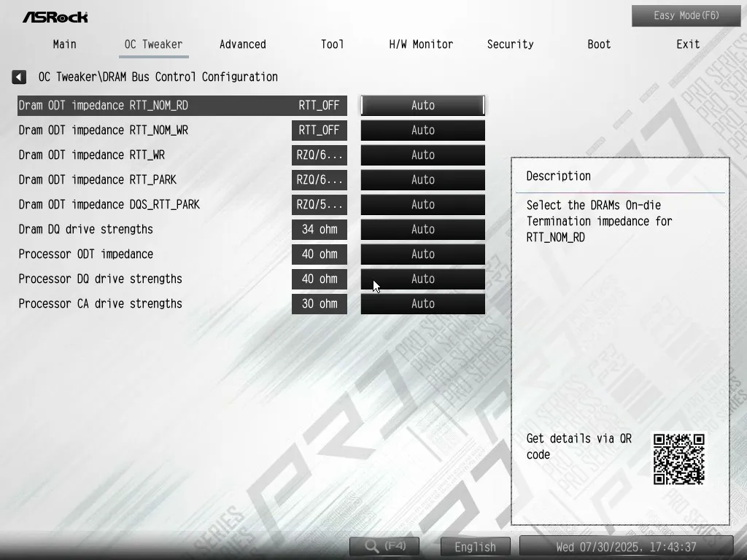This screenshot has height=560, width=747.
Task: Open the Main tab
Action: [x=65, y=44]
